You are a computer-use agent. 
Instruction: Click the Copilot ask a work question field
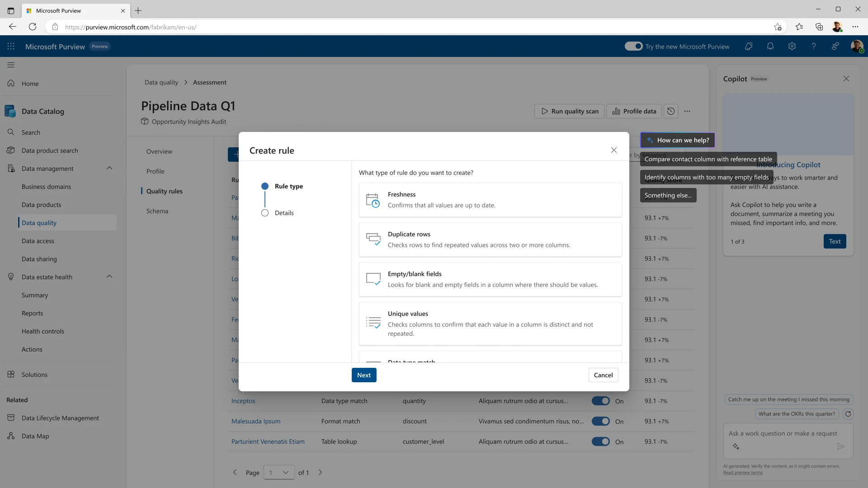788,441
